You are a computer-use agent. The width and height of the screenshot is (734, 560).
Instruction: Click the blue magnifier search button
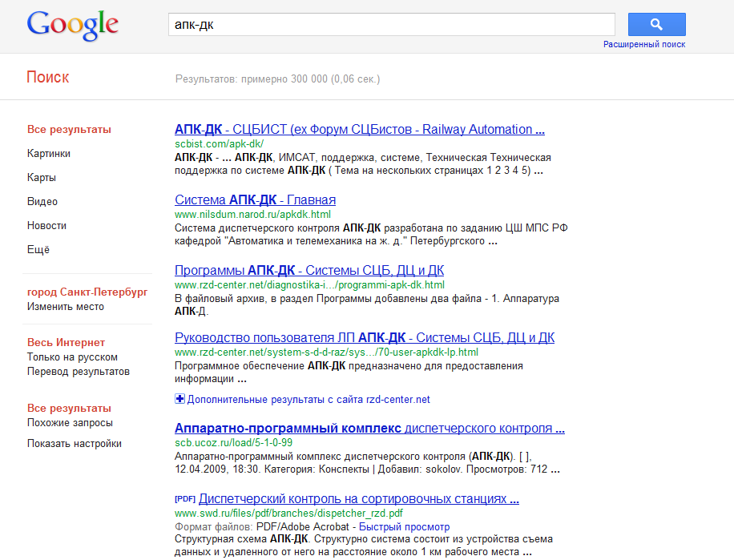(x=656, y=24)
